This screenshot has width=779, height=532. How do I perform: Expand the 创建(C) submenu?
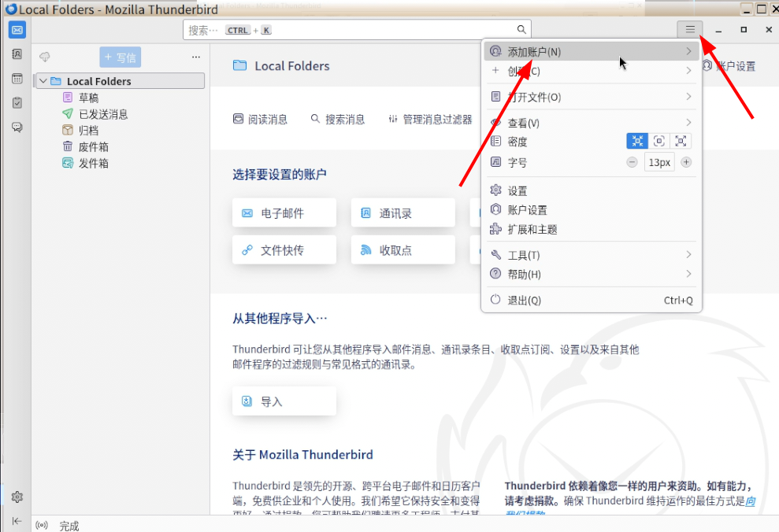pos(592,71)
